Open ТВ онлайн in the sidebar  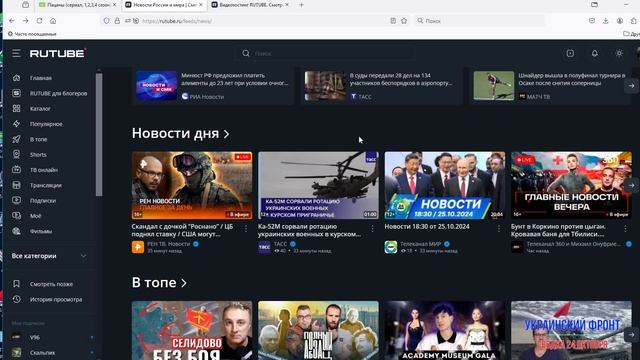click(x=35, y=170)
